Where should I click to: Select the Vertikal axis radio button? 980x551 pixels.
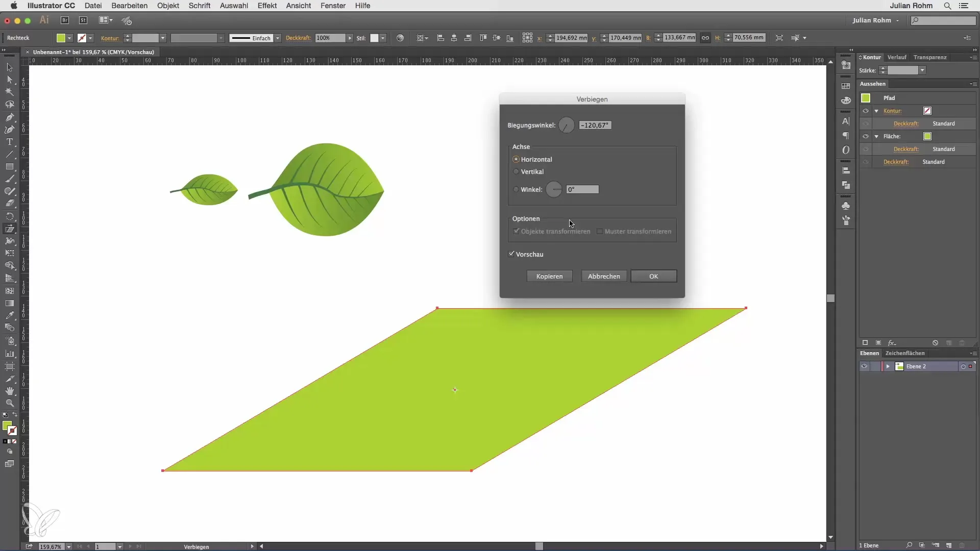[516, 172]
